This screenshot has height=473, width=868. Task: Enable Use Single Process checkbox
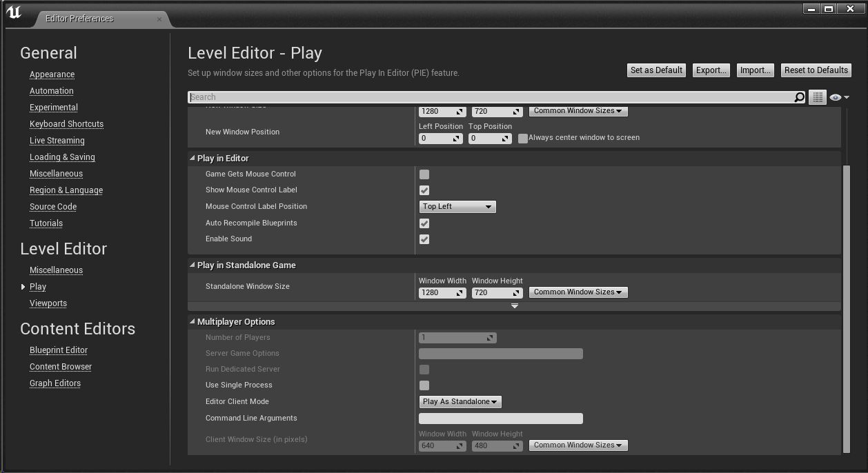click(424, 385)
